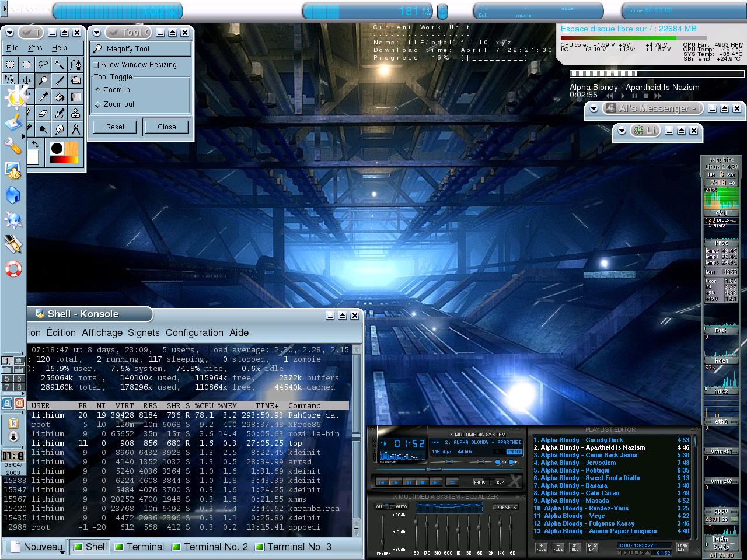This screenshot has height=560, width=747.
Task: Select the Eraser tool in GIMP toolbox
Action: 43,113
